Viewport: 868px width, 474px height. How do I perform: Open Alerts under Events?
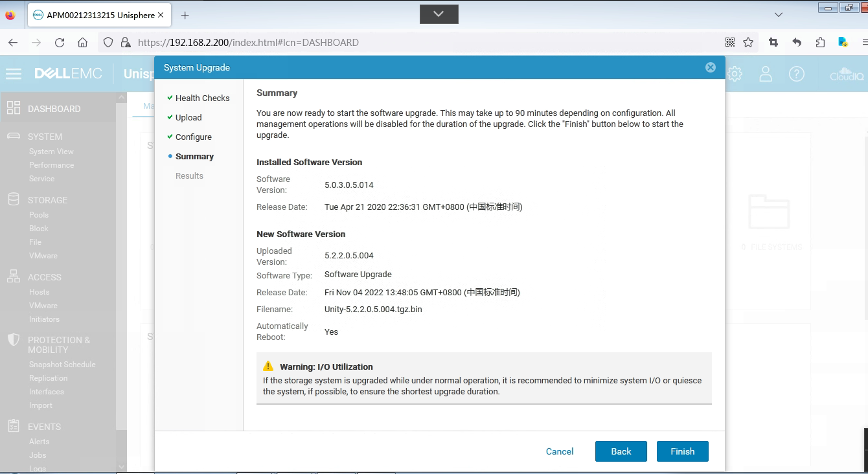(x=39, y=442)
